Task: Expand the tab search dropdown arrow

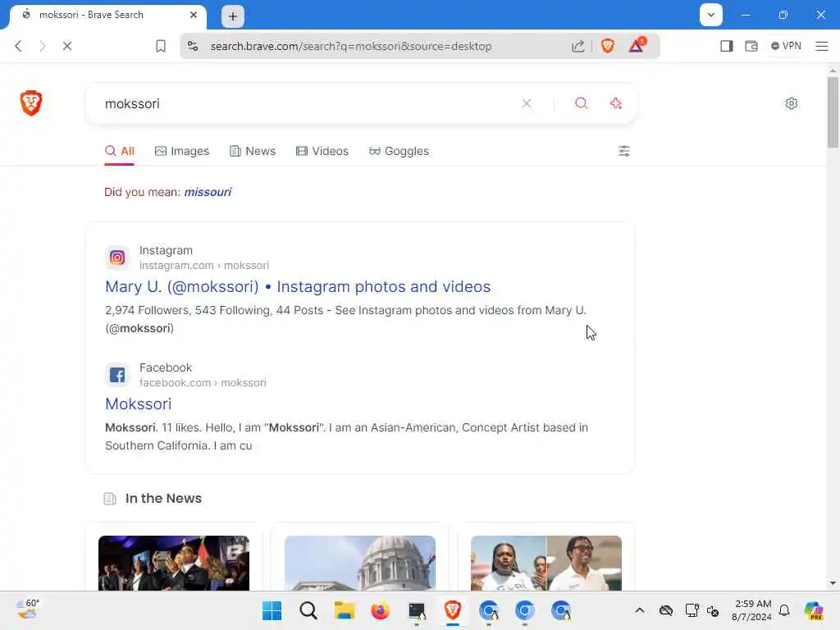Action: [711, 15]
